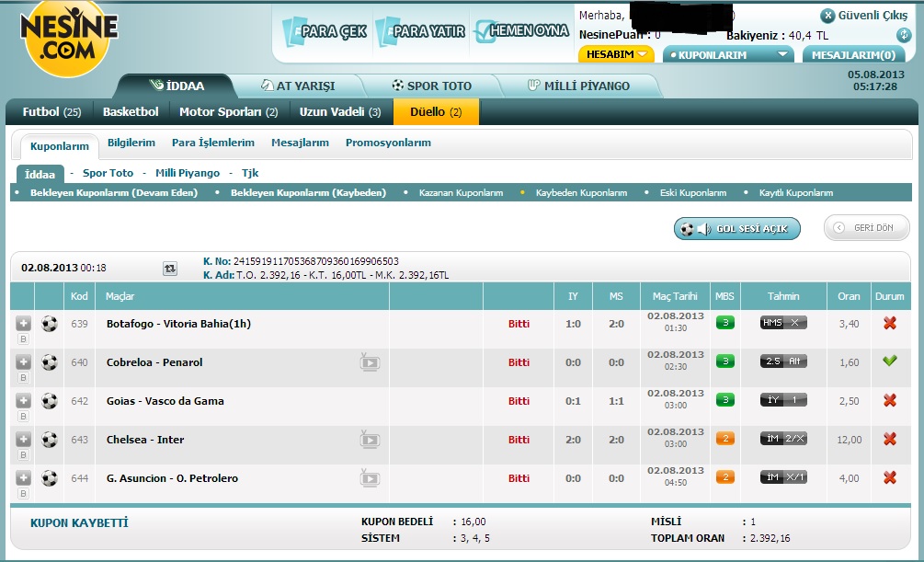Switch to the SPOR TOTO main tab

pos(432,86)
